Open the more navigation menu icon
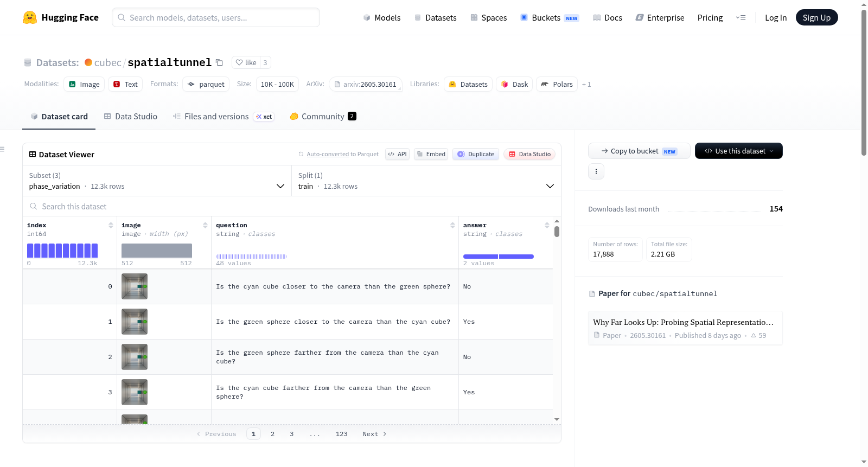868x467 pixels. [x=741, y=17]
